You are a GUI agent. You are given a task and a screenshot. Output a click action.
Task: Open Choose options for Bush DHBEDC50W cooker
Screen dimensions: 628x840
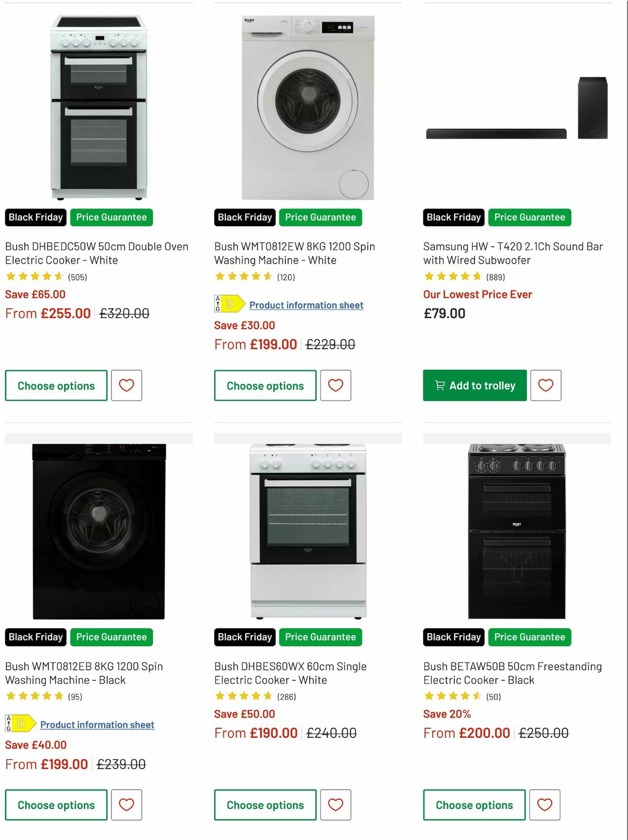point(56,386)
